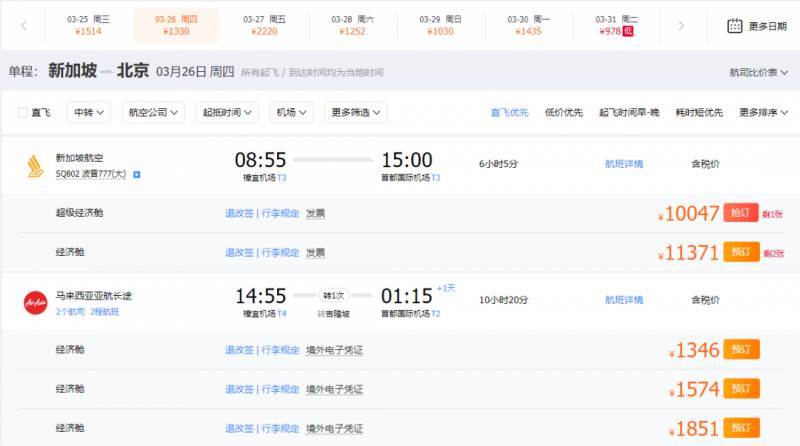Viewport: 800px width, 446px height.
Task: Click 行李规定 in the 超级经济舱 row
Action: [x=280, y=213]
